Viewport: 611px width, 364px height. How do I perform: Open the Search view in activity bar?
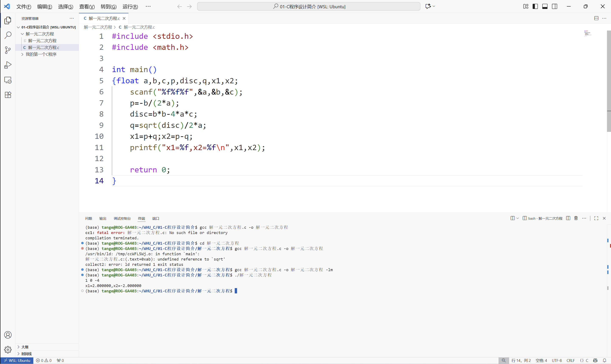click(8, 35)
